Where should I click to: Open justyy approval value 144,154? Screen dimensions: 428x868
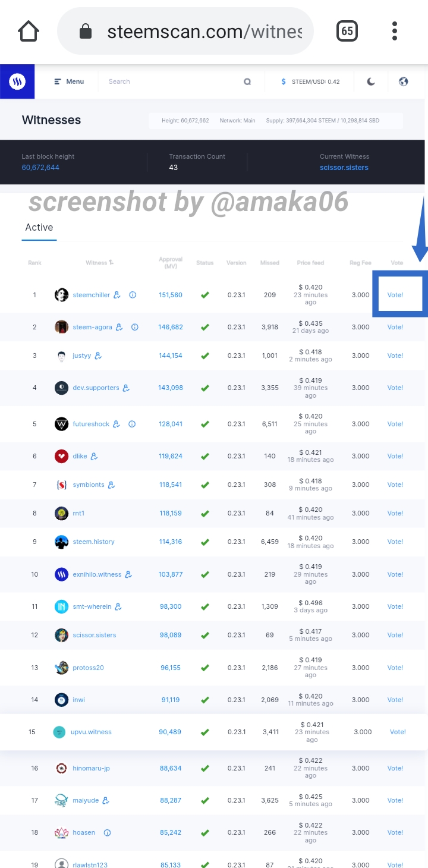pos(171,356)
